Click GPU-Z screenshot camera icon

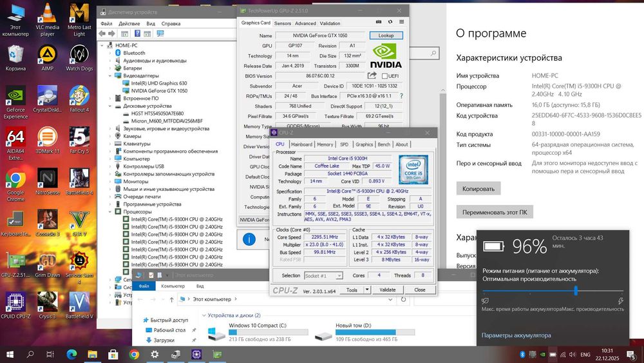pyautogui.click(x=379, y=22)
